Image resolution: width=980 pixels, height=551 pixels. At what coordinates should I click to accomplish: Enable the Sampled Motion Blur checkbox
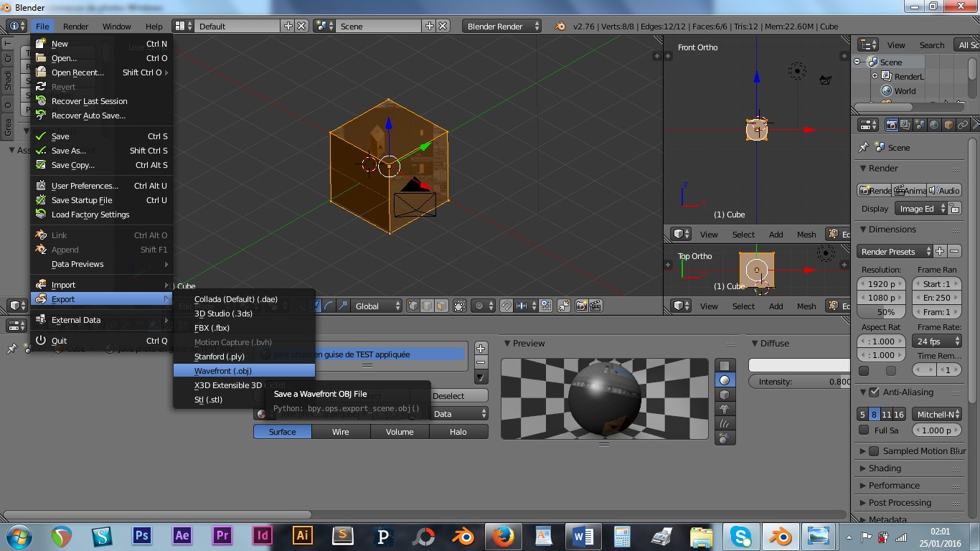[874, 451]
